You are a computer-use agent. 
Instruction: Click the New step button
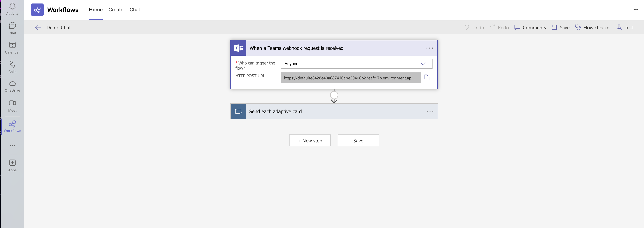tap(310, 141)
